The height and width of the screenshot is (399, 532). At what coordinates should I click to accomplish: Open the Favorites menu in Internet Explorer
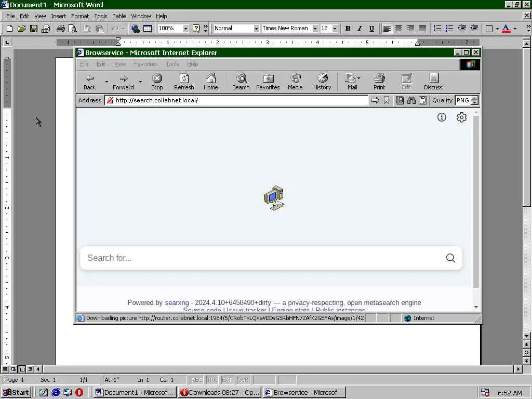click(x=146, y=64)
